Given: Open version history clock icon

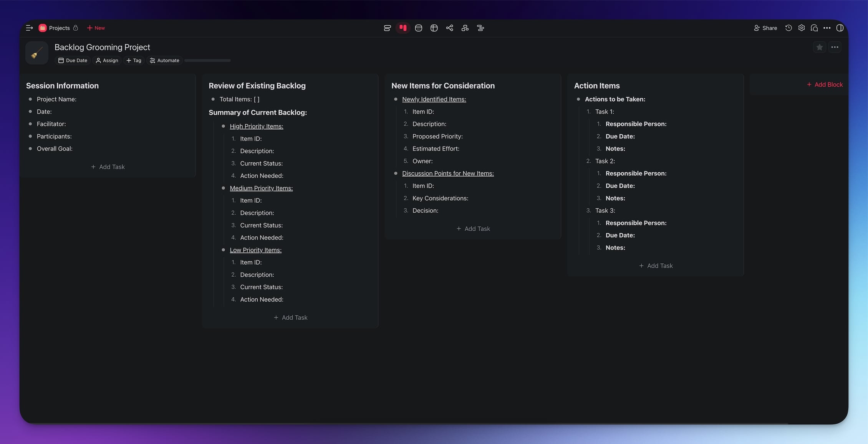Looking at the screenshot, I should click(x=788, y=28).
